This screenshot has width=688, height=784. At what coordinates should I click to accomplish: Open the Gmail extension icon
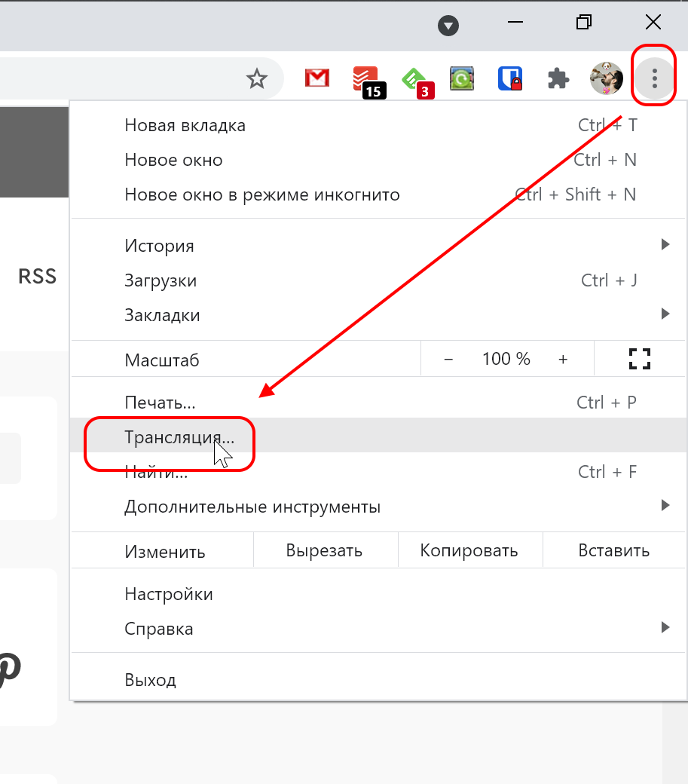coord(317,78)
